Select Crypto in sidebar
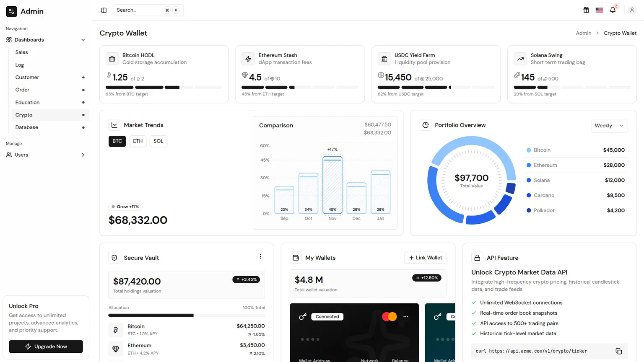The image size is (644, 362). tap(50, 115)
